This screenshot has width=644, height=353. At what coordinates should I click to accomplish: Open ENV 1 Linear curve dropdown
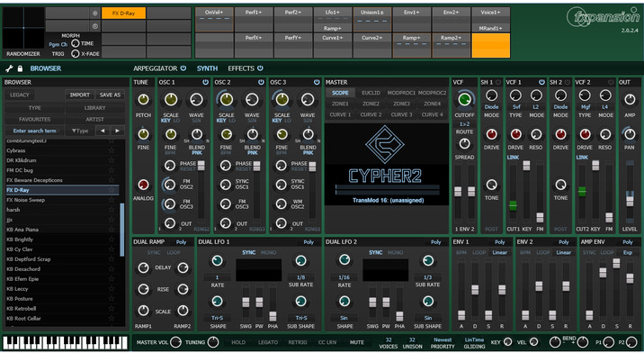(500, 253)
